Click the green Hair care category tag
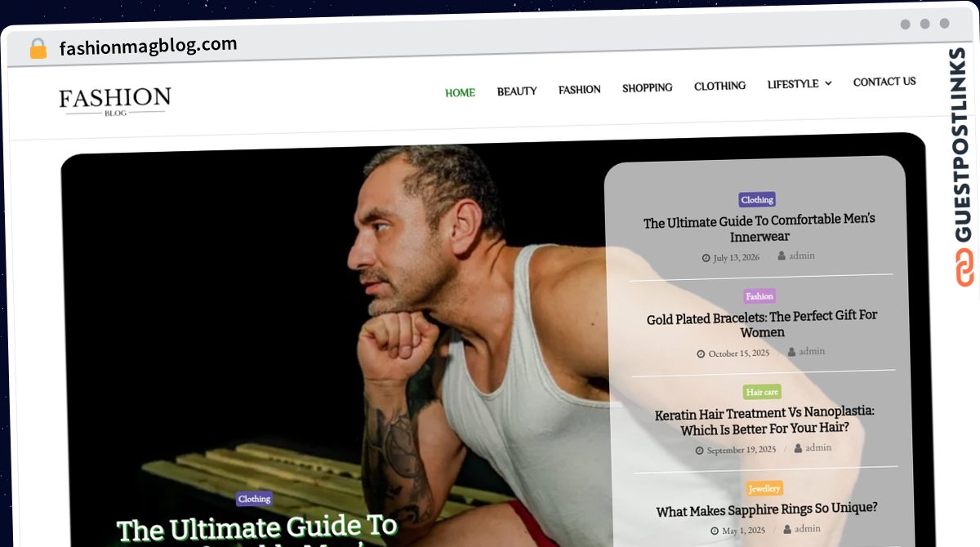Viewport: 980px width, 547px height. (x=762, y=392)
